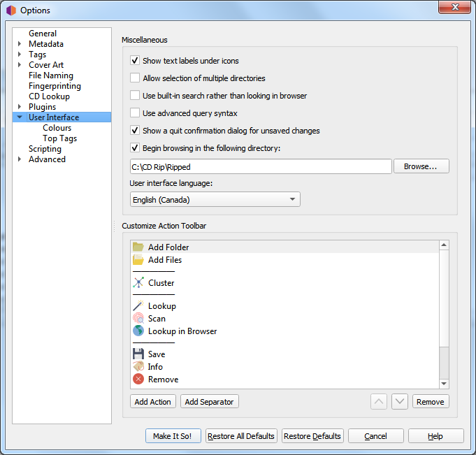This screenshot has height=455, width=476.
Task: Click the Add Folder icon in toolbar list
Action: (138, 247)
